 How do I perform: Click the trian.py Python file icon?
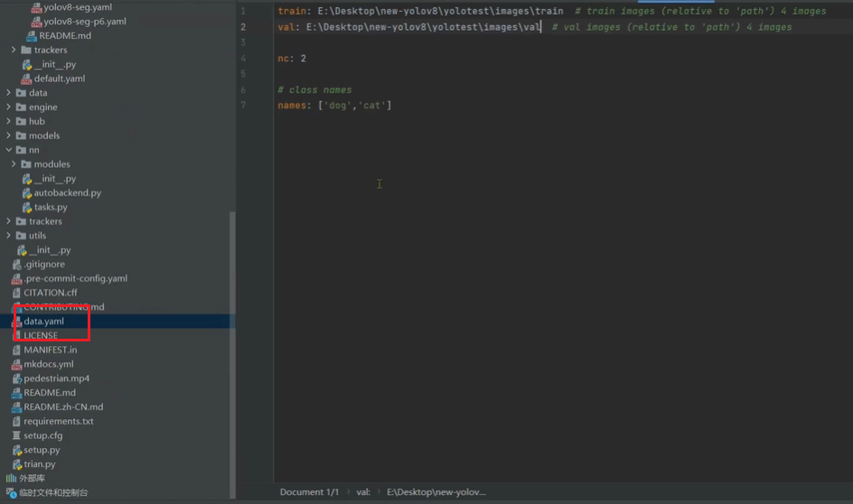tap(16, 464)
